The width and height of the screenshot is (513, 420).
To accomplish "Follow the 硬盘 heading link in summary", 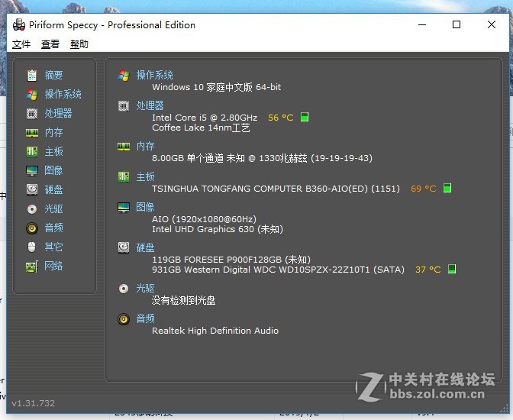I will [145, 247].
